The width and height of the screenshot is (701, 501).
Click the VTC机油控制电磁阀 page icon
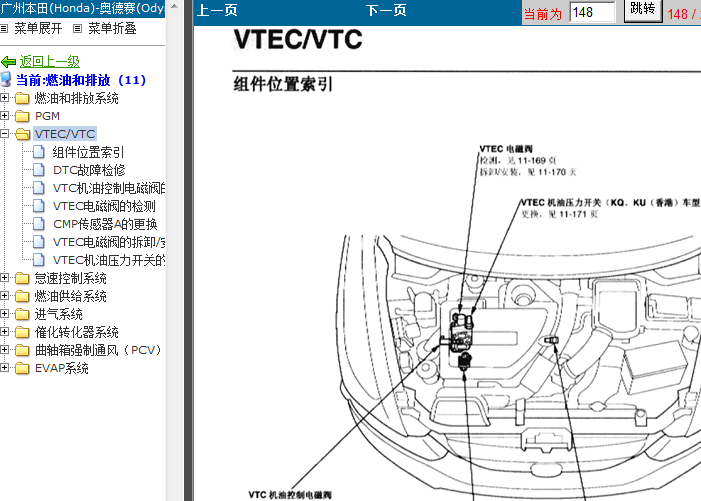(x=39, y=188)
